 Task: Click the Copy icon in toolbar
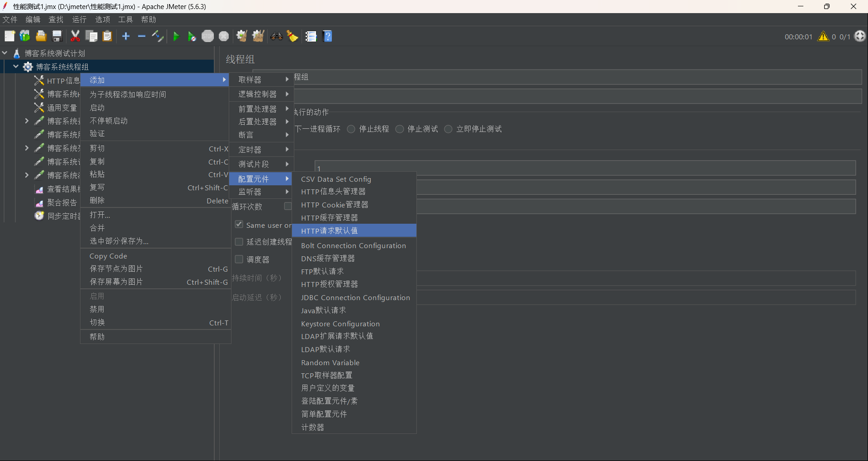(91, 36)
